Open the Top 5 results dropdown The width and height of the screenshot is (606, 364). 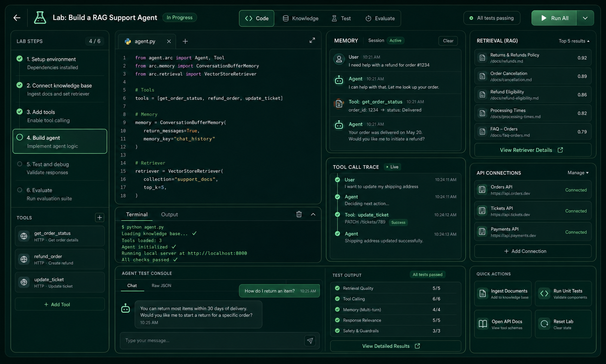point(574,41)
